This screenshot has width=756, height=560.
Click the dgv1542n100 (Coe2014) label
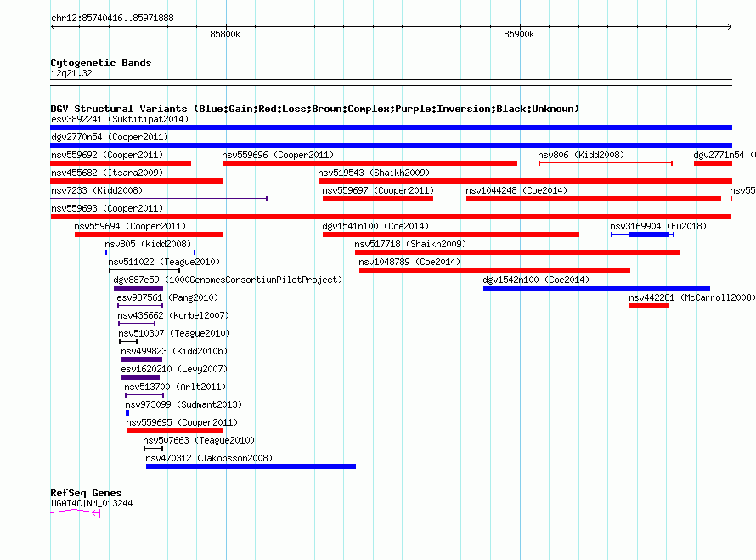536,280
